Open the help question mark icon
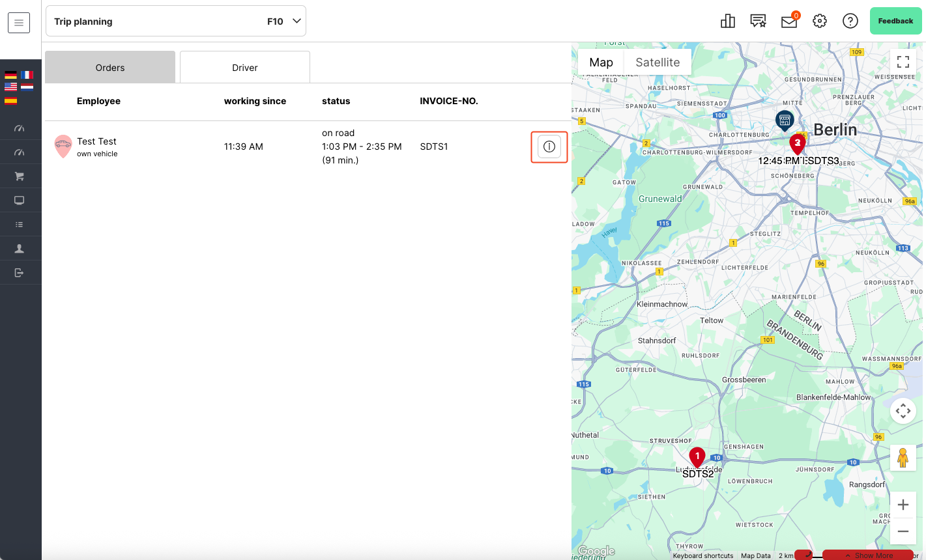Image resolution: width=926 pixels, height=560 pixels. [850, 21]
